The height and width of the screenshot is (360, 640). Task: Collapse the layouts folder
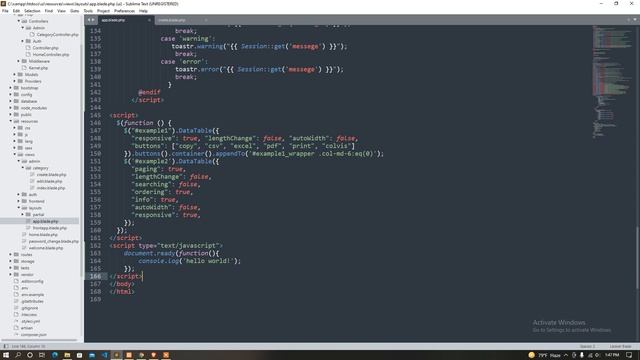pyautogui.click(x=18, y=208)
